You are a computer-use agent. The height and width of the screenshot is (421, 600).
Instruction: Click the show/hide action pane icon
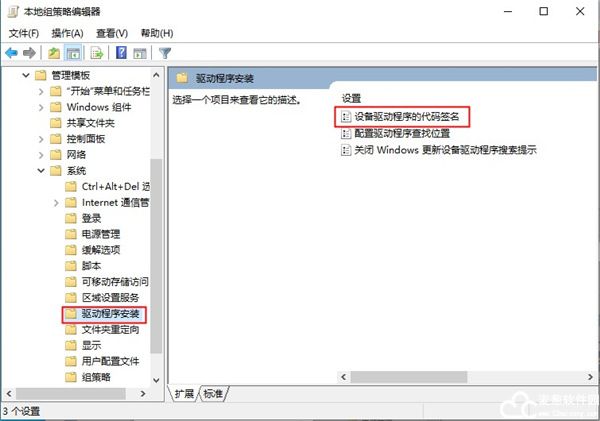coord(140,53)
